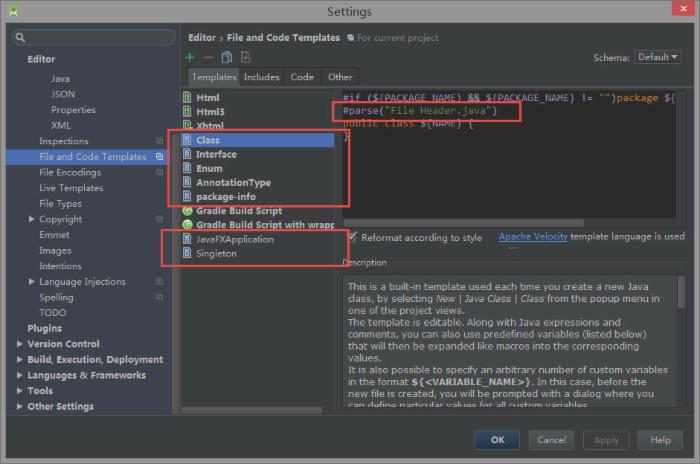Image resolution: width=700 pixels, height=464 pixels.
Task: Toggle Reformat according to style checkbox
Action: 353,238
